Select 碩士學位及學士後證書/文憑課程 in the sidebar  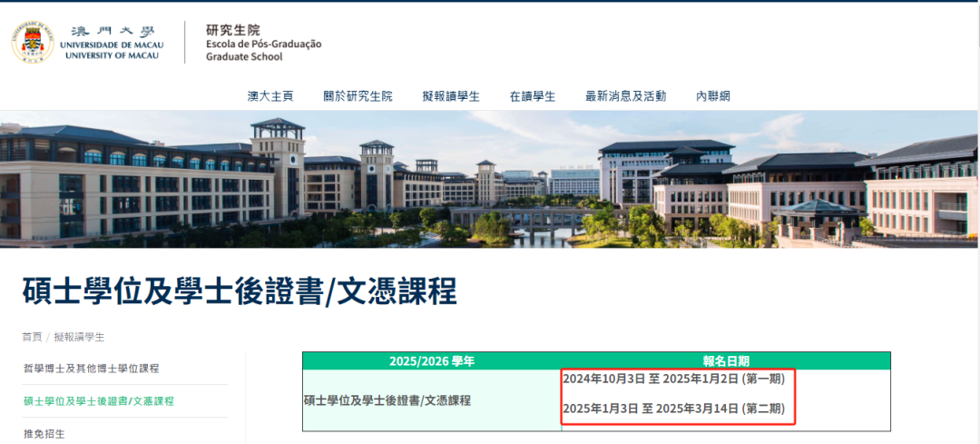pos(99,401)
